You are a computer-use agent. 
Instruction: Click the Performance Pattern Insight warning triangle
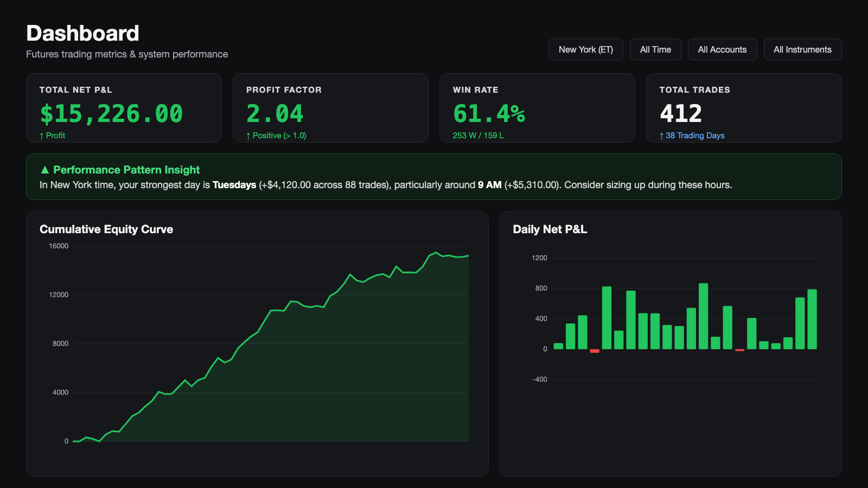[x=45, y=170]
